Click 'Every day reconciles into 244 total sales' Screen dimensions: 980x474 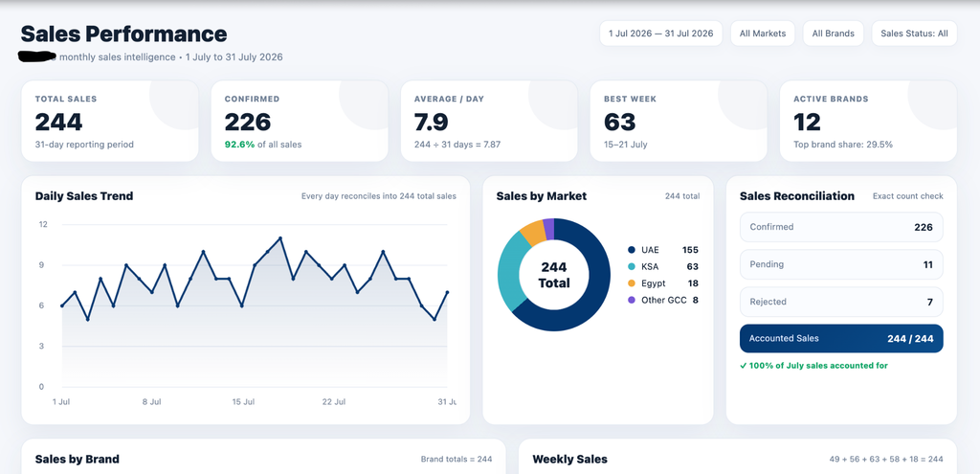point(379,196)
